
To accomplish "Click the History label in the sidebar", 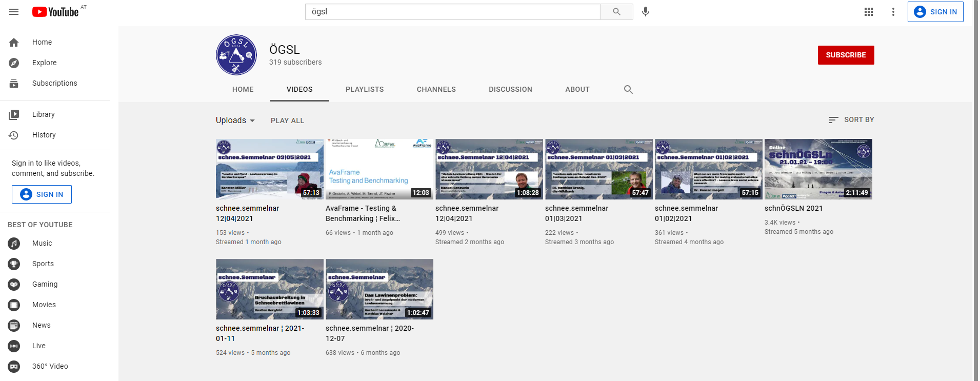I will (44, 135).
